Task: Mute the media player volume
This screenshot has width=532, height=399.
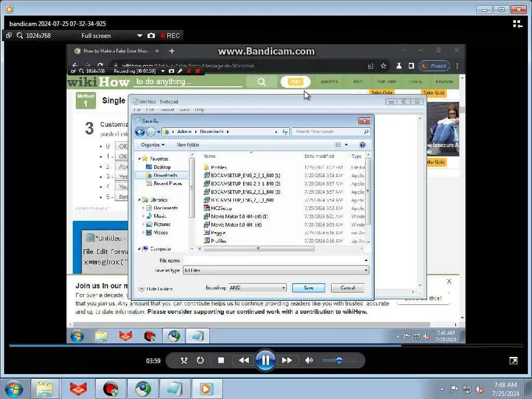Action: pyautogui.click(x=309, y=361)
